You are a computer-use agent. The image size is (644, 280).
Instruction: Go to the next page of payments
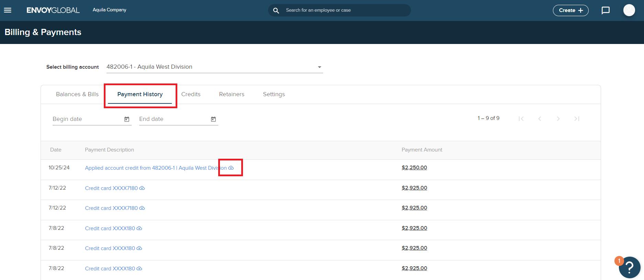point(558,119)
